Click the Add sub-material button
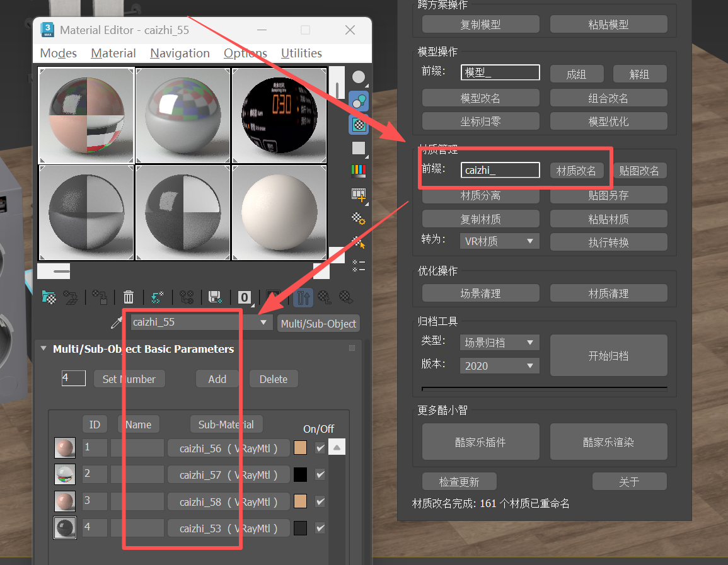Viewport: 728px width, 565px height. coord(217,379)
